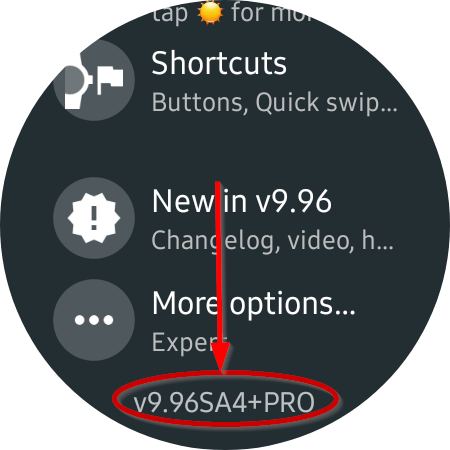Tap the word 'Buttons' in Shortcuts subtitle
The height and width of the screenshot is (450, 450).
[200, 103]
